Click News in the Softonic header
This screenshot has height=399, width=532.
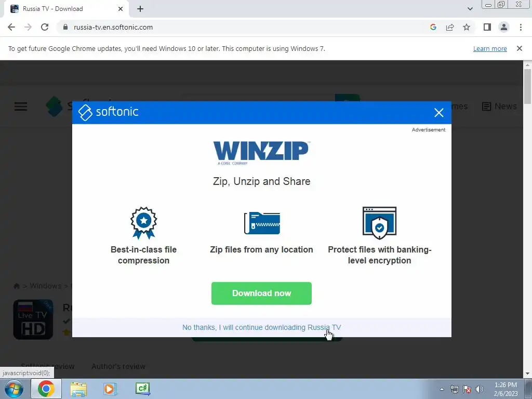click(499, 106)
